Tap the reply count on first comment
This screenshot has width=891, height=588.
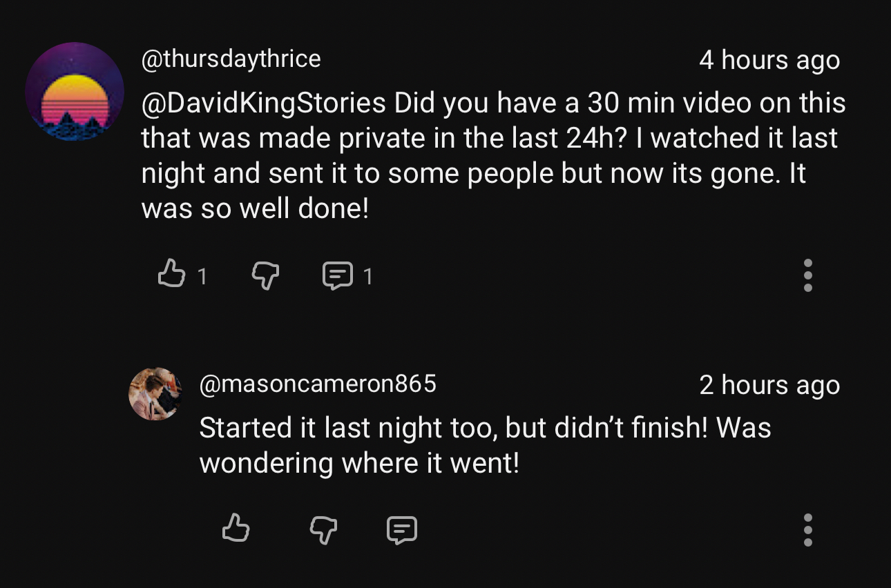tap(368, 277)
